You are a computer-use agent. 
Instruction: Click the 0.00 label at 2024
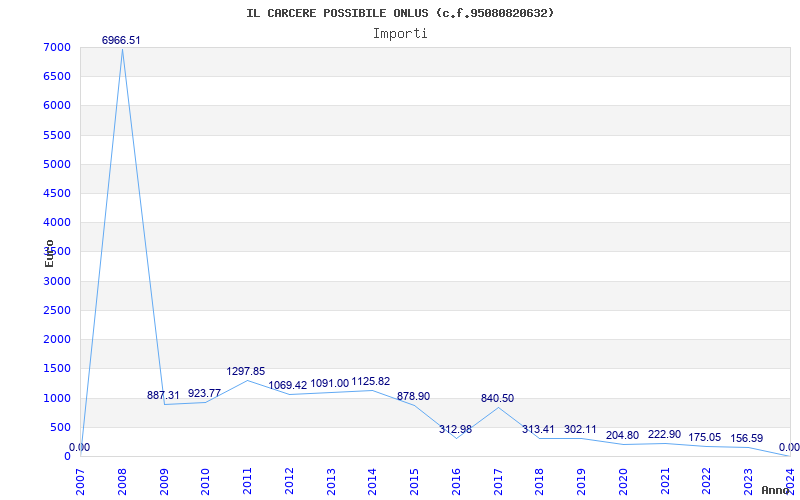[x=789, y=447]
